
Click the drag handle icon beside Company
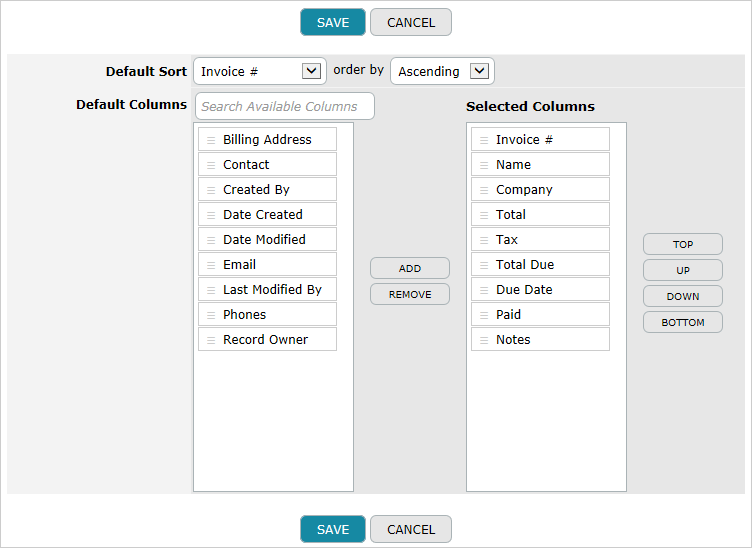pyautogui.click(x=484, y=190)
